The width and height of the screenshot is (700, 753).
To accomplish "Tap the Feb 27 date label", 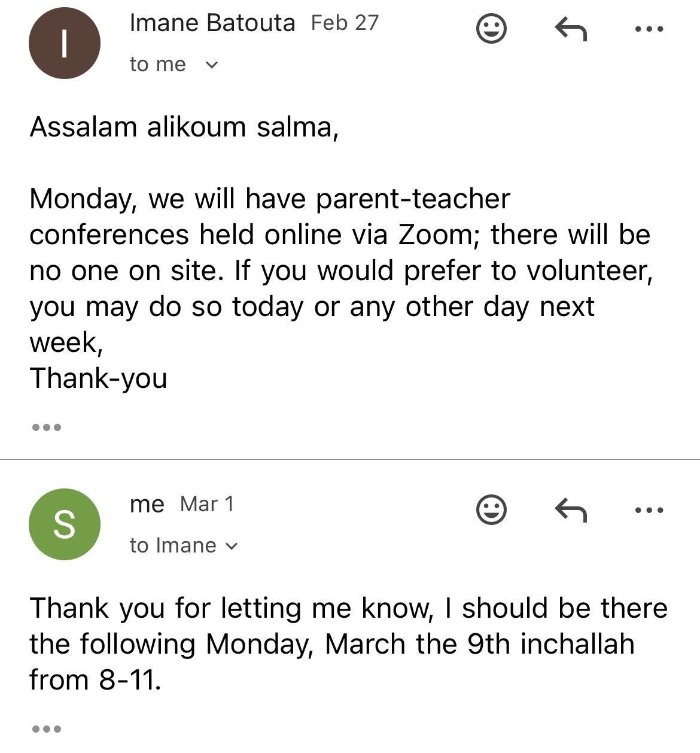I will pos(345,23).
